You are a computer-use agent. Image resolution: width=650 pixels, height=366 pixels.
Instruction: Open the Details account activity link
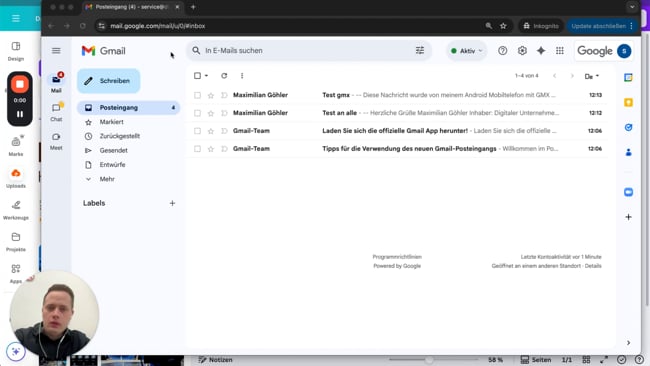pos(593,266)
